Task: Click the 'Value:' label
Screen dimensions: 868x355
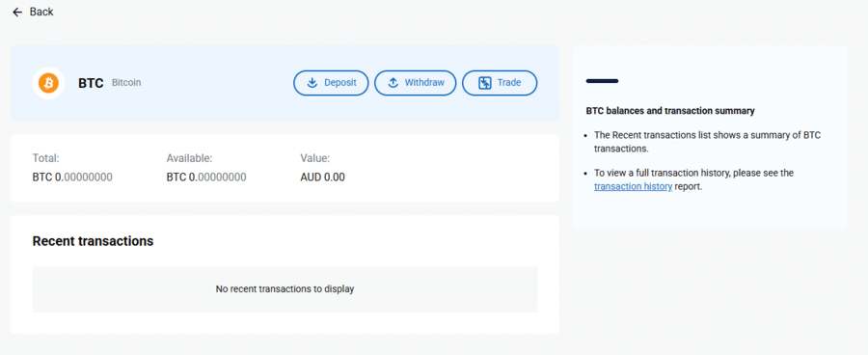Action: pos(315,158)
